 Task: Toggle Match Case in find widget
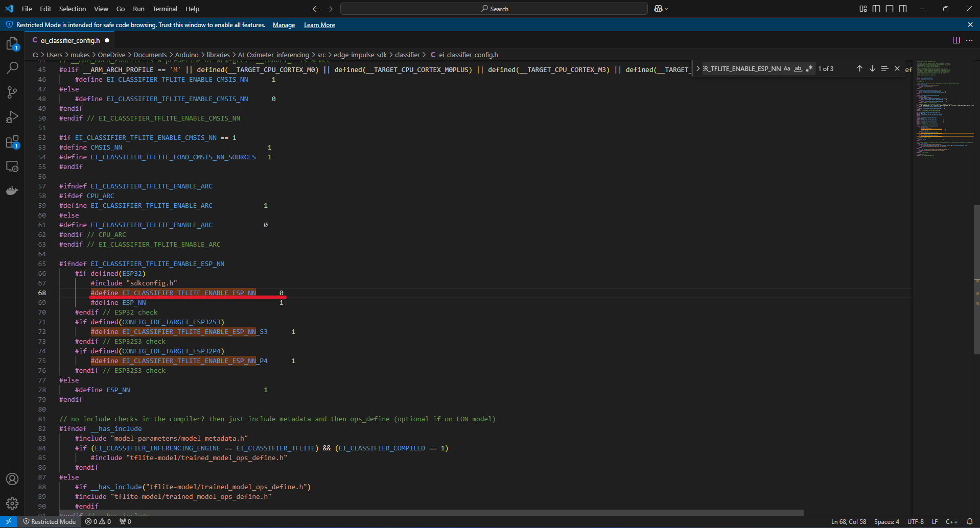tap(787, 68)
